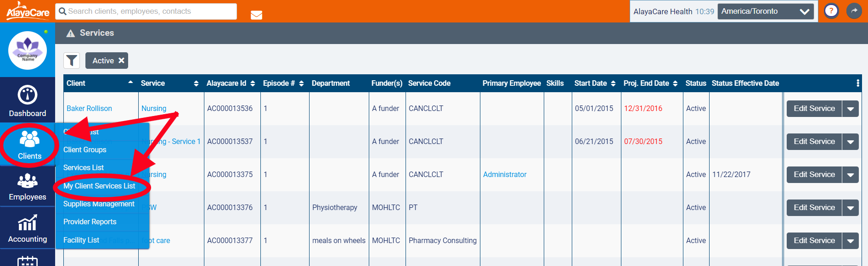Image resolution: width=868 pixels, height=266 pixels.
Task: Open the Baker Rollison client link
Action: pos(89,108)
